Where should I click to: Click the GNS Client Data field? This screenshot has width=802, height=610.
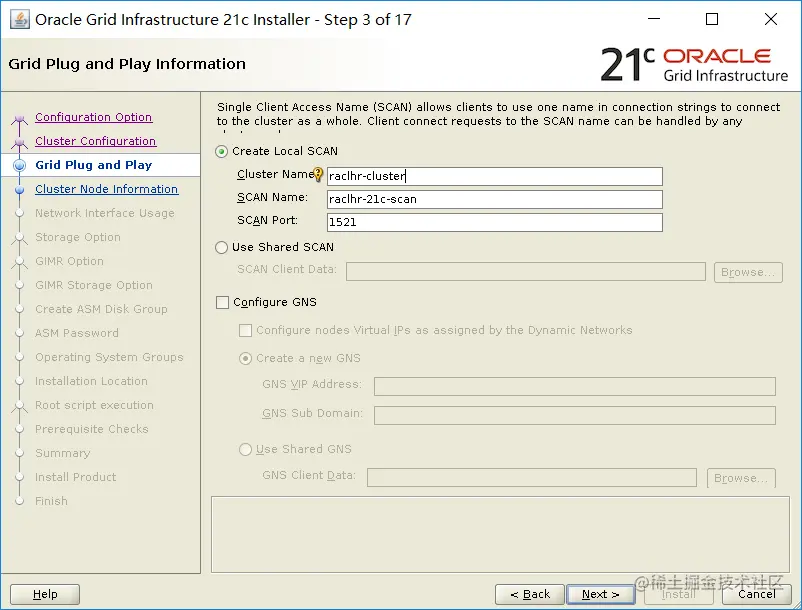[532, 478]
